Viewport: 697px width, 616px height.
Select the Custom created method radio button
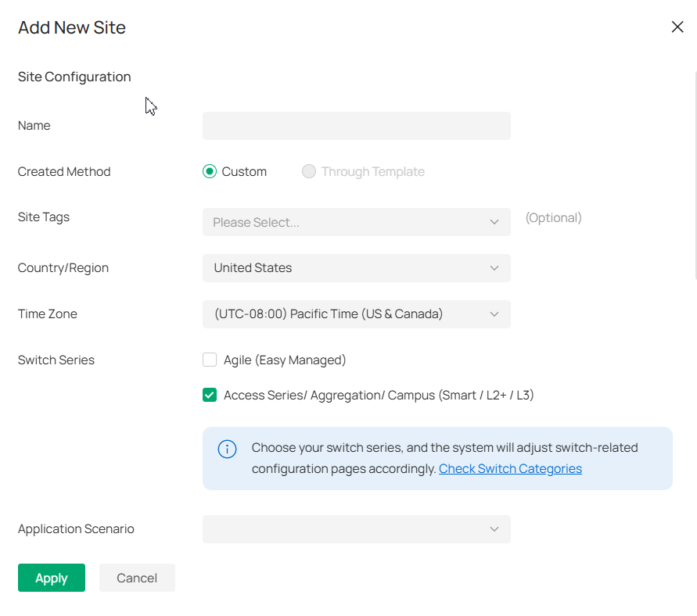tap(210, 172)
